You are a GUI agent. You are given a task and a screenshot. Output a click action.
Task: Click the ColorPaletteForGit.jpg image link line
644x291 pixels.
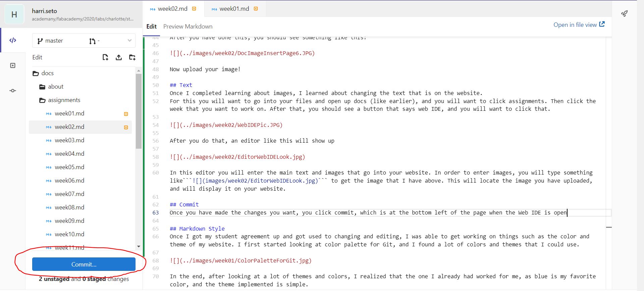240,261
